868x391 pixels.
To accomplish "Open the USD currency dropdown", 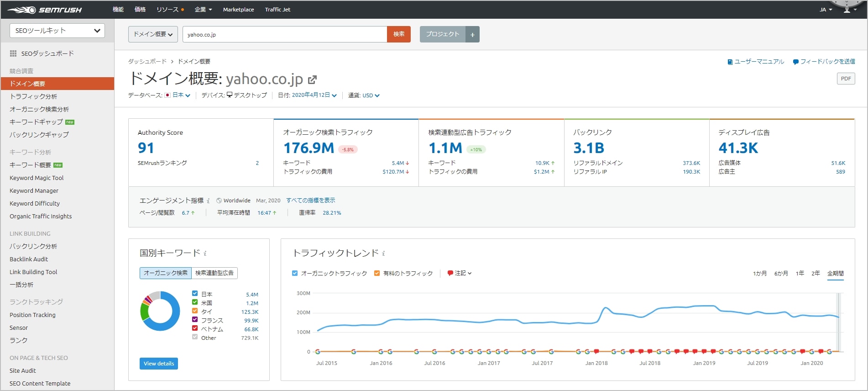I will [371, 95].
